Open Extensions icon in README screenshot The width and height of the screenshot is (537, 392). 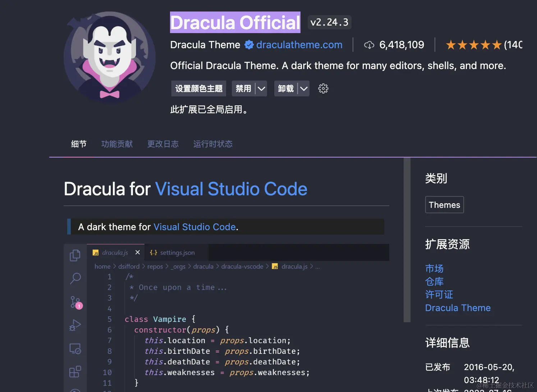(75, 372)
